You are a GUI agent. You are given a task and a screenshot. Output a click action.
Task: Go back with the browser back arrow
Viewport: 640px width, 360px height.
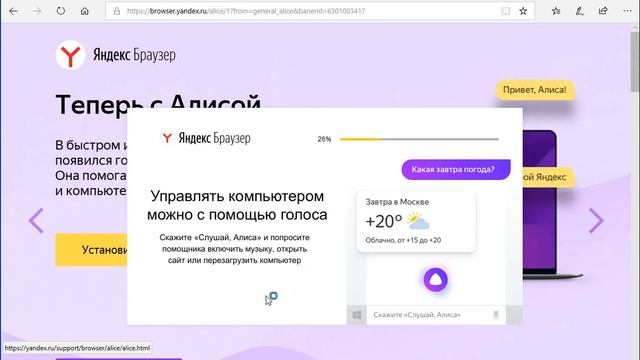click(x=13, y=11)
